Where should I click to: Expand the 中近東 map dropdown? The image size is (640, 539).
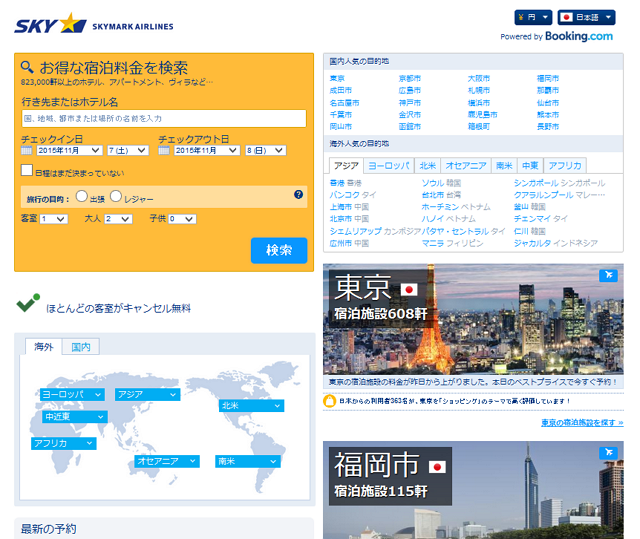(x=75, y=417)
